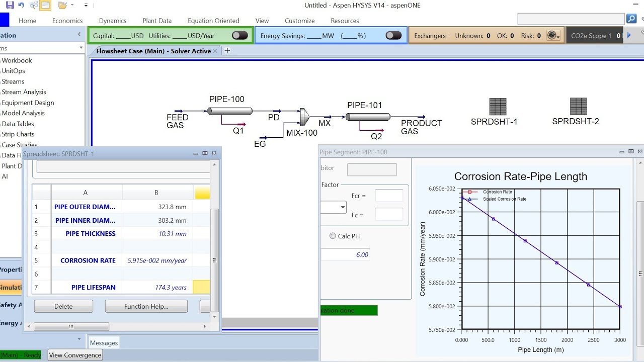Click the search box in the title area

[571, 19]
